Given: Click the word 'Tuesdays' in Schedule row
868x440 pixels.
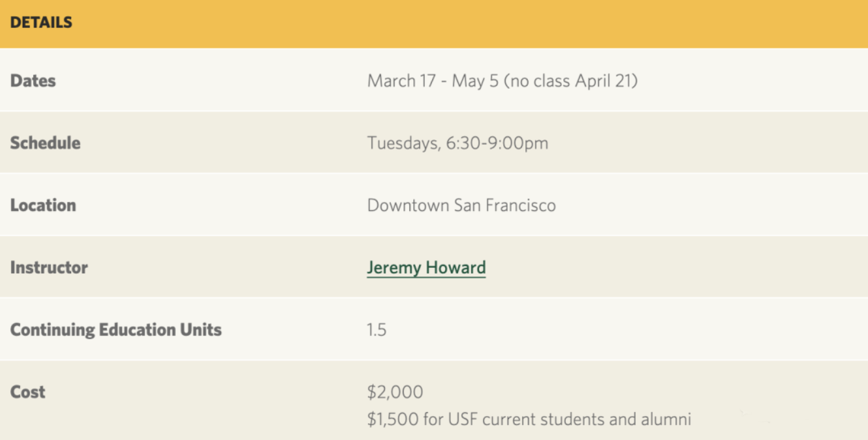Looking at the screenshot, I should pos(403,143).
